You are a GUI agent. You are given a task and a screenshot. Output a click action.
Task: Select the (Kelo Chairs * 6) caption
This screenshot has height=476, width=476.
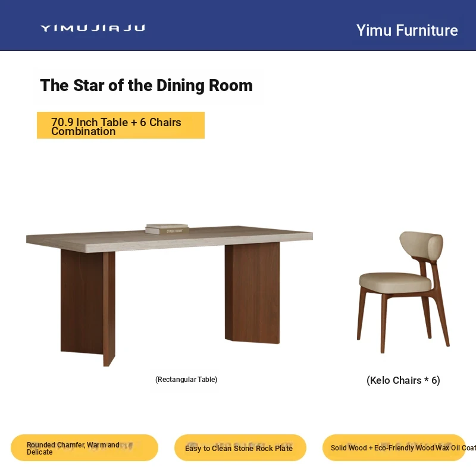click(403, 380)
